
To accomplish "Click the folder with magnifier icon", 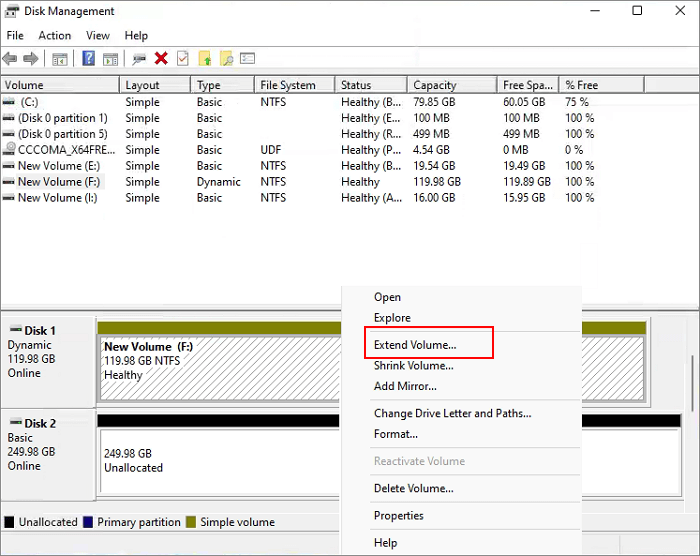I will (226, 59).
